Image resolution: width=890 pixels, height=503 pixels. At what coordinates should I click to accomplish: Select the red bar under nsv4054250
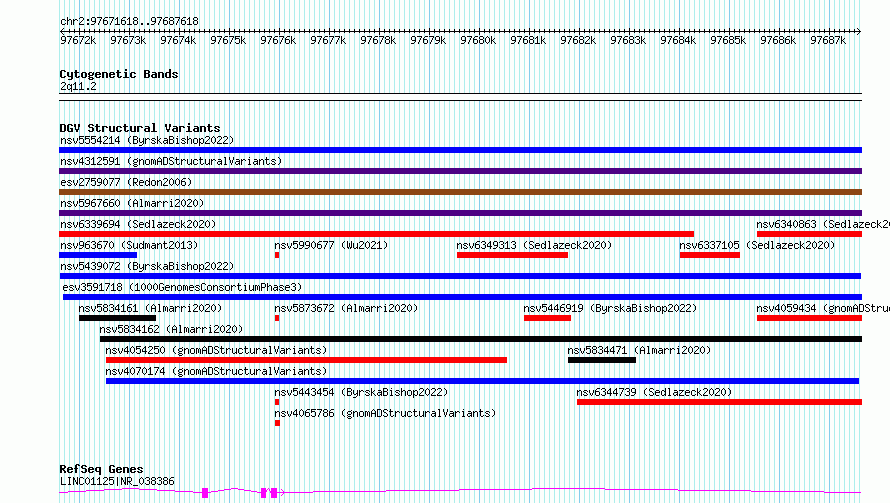pos(306,361)
